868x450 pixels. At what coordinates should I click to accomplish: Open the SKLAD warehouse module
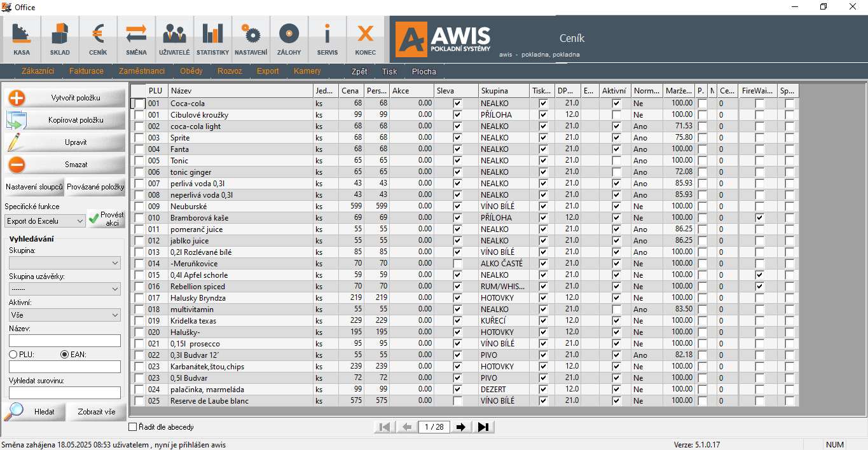click(60, 39)
